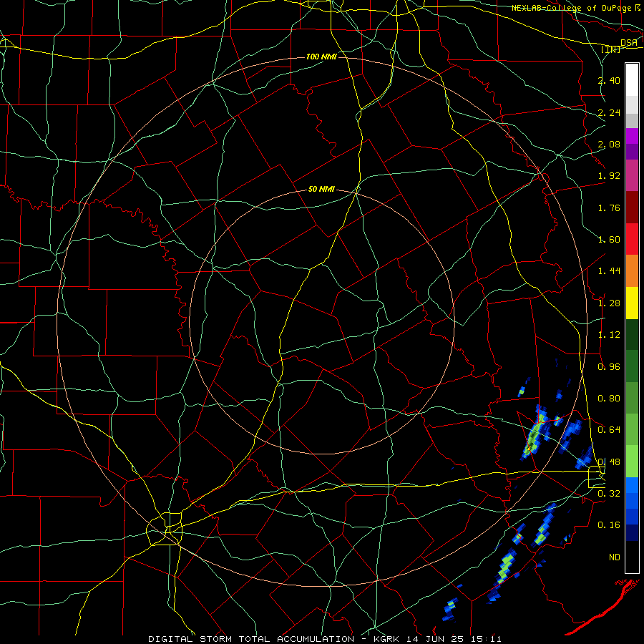Click the 0.96 legend value
The image size is (644, 644).
coord(609,367)
